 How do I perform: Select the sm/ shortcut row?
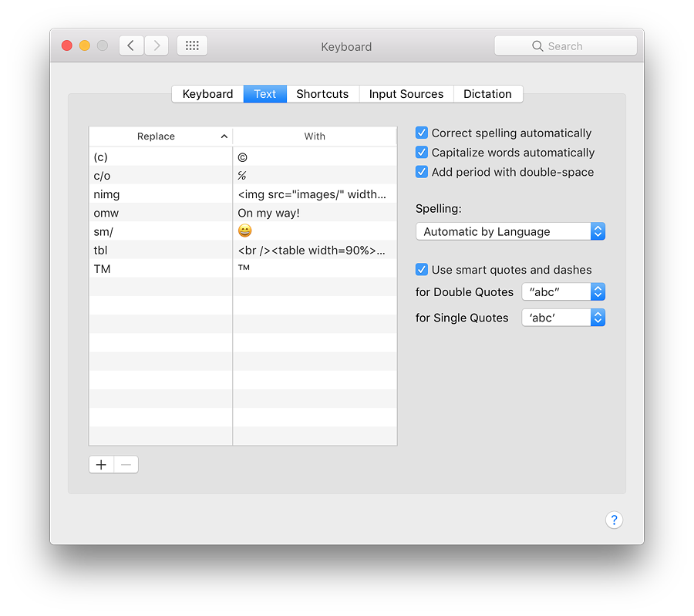(x=243, y=231)
